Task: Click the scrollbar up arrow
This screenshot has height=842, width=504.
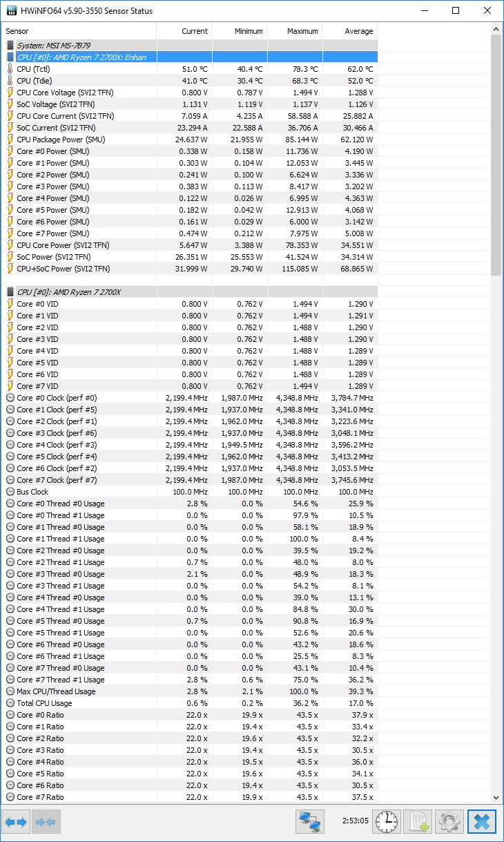Action: [x=496, y=29]
